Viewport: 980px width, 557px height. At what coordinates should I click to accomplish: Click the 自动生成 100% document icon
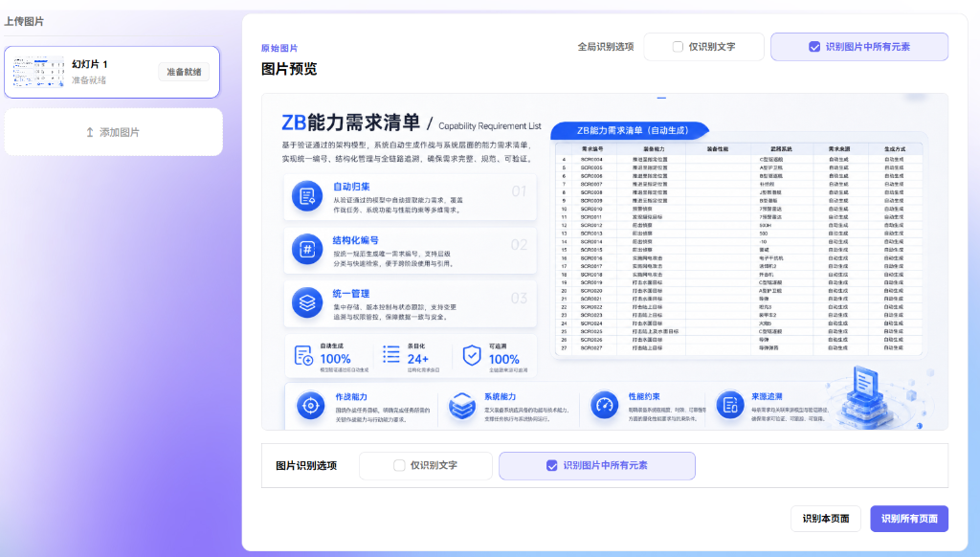click(303, 355)
